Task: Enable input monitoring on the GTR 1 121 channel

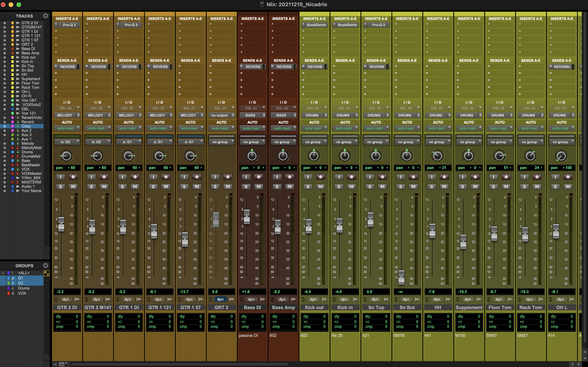Action: (153, 177)
